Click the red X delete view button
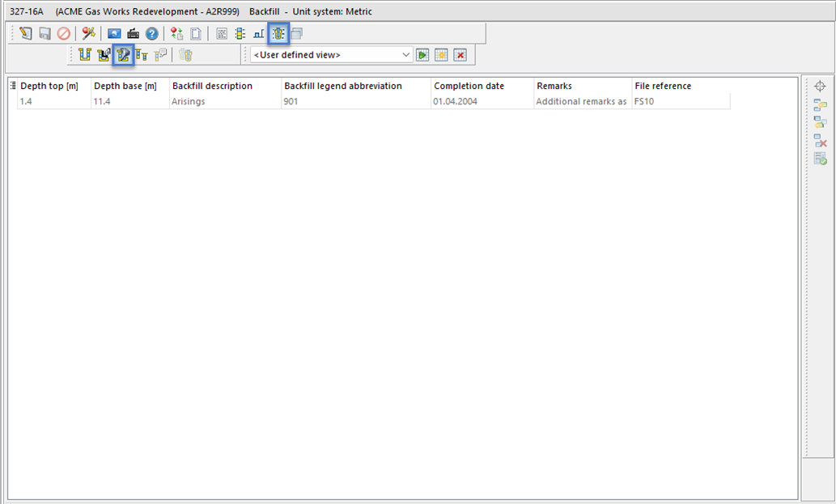 coord(460,55)
